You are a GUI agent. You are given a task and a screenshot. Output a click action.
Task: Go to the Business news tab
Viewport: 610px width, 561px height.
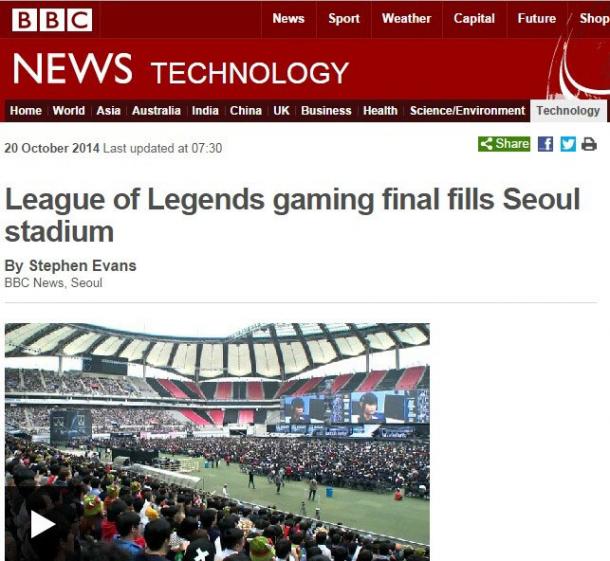click(326, 111)
